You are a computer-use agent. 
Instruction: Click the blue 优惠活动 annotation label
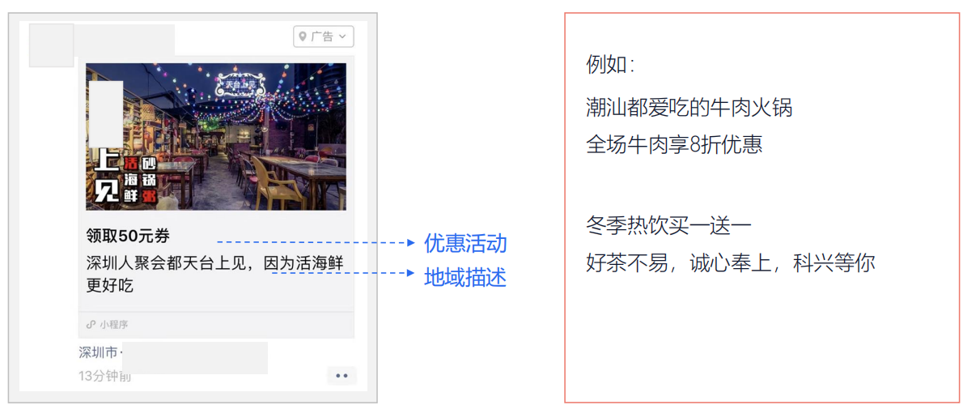click(x=465, y=243)
